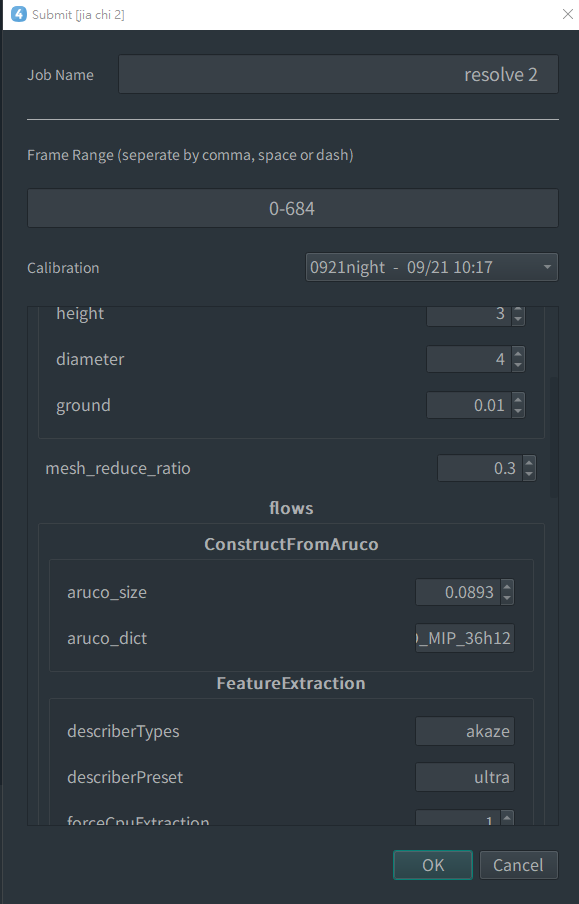579x904 pixels.
Task: Increment aruco_size with the spinner arrow
Action: point(506,587)
